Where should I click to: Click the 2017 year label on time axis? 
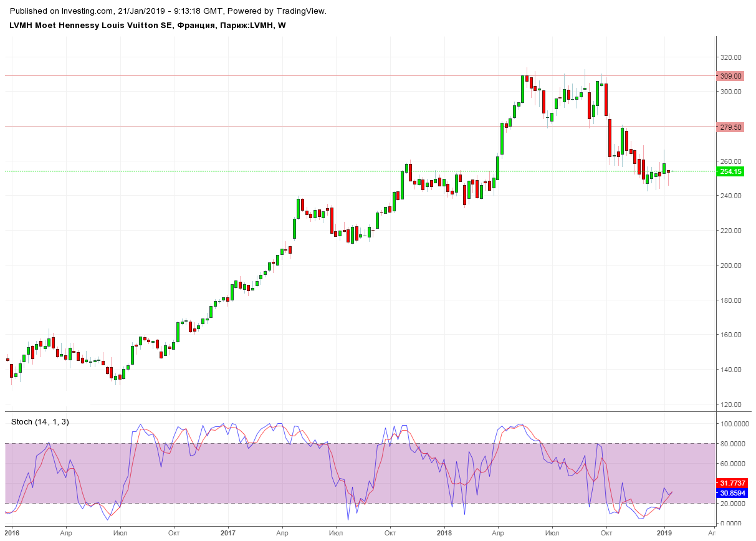(228, 533)
